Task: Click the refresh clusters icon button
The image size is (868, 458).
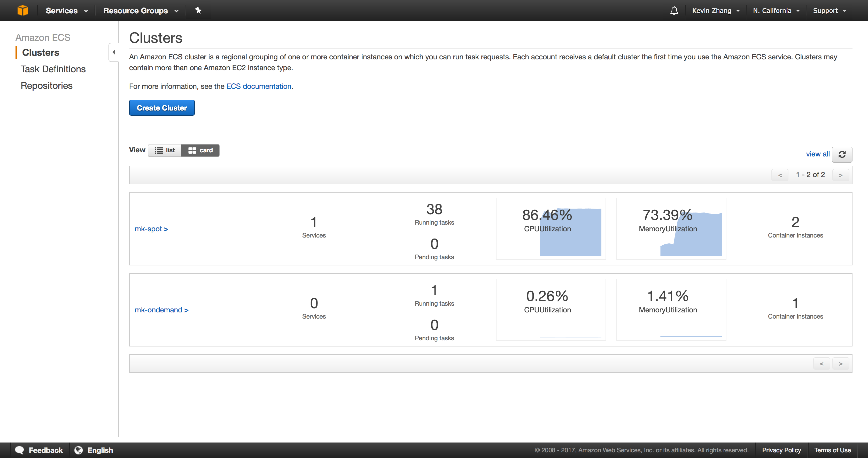Action: [842, 154]
